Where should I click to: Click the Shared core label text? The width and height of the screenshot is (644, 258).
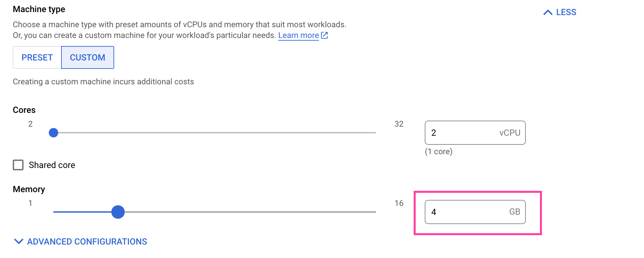click(52, 165)
